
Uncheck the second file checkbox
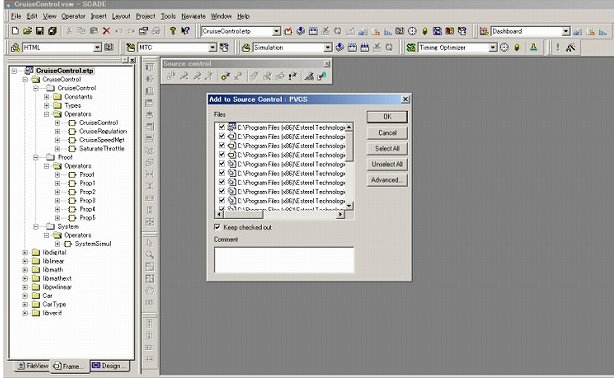(x=222, y=136)
